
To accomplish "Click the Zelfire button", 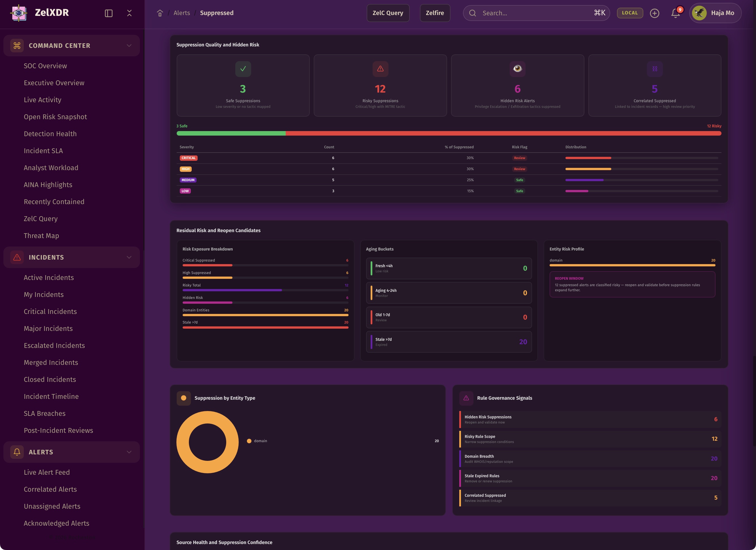I will coord(435,13).
